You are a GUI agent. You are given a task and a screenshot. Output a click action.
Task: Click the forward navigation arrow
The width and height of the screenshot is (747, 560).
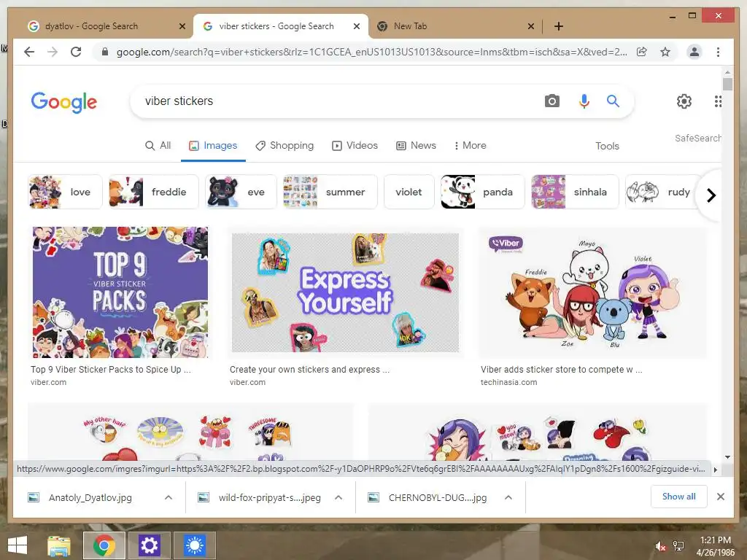[53, 52]
